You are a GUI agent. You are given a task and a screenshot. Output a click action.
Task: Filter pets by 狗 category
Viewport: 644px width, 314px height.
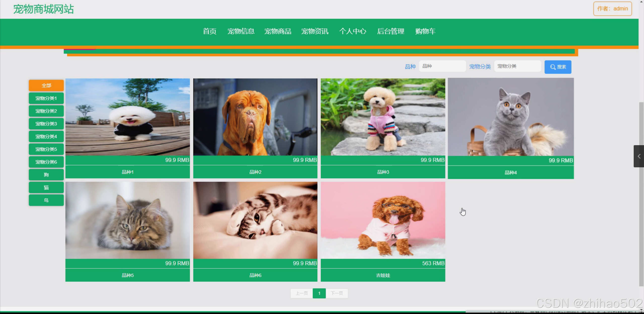pyautogui.click(x=46, y=175)
